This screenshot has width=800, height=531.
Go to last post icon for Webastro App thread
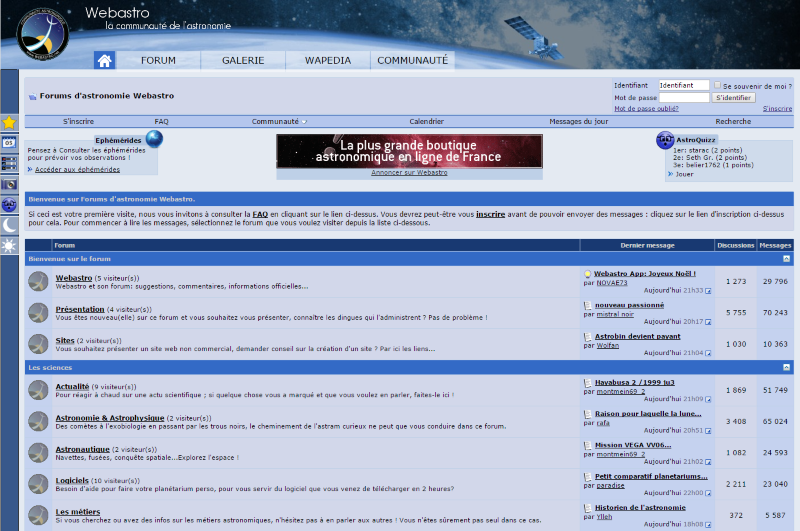(708, 291)
